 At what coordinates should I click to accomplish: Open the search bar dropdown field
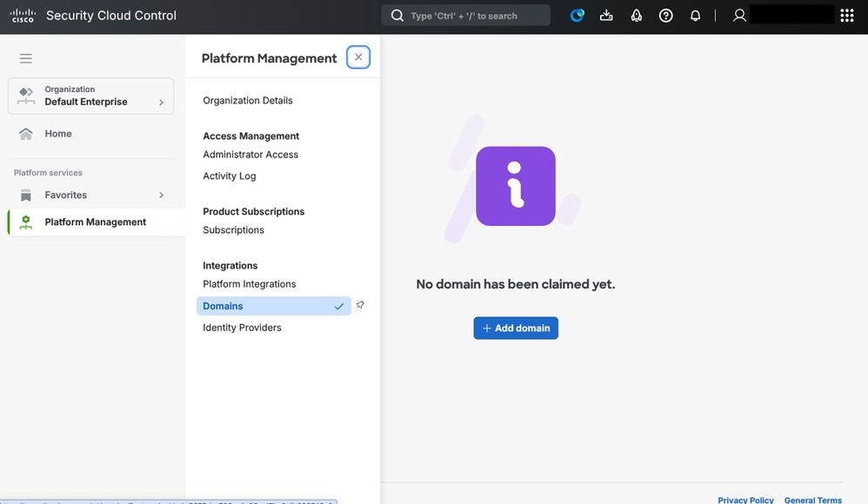coord(465,15)
